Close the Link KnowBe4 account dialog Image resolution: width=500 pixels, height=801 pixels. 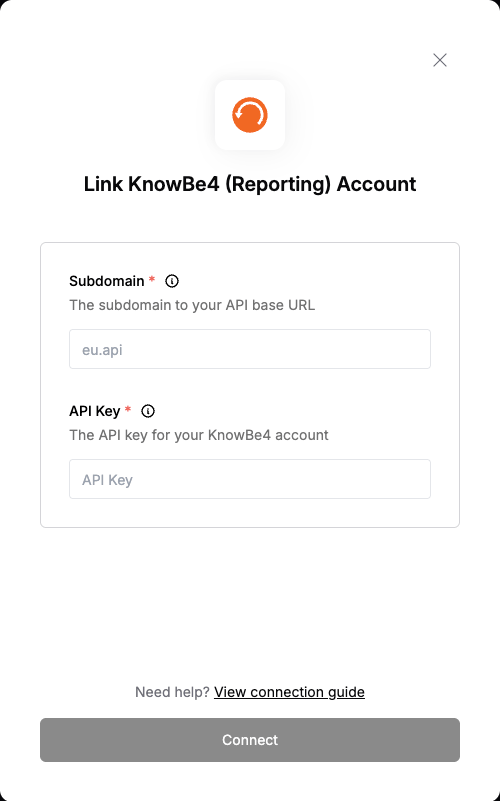point(440,60)
